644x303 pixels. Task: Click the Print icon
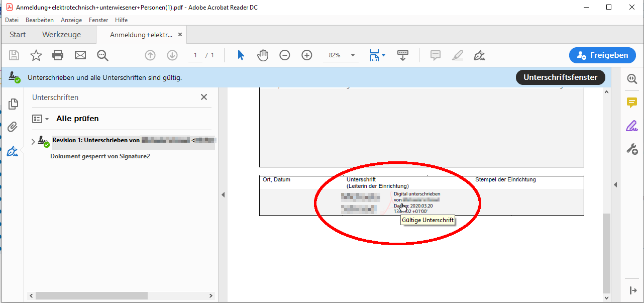(x=58, y=55)
